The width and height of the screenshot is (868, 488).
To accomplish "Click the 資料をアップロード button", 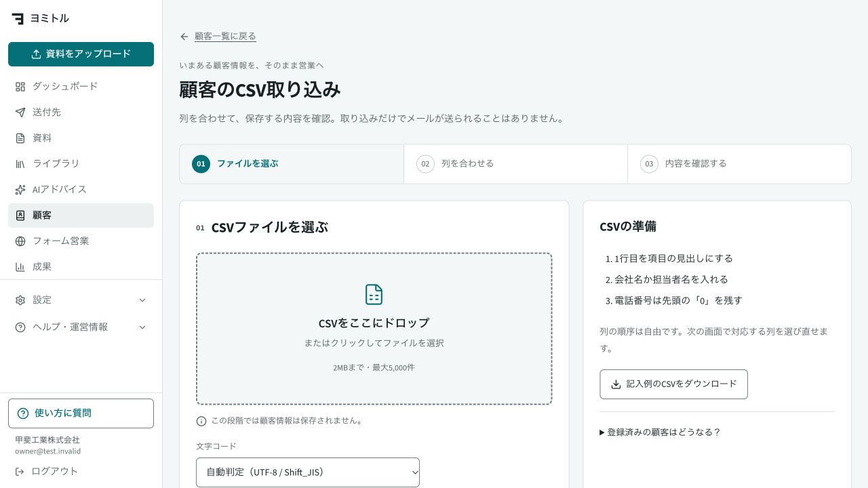I will [x=81, y=54].
